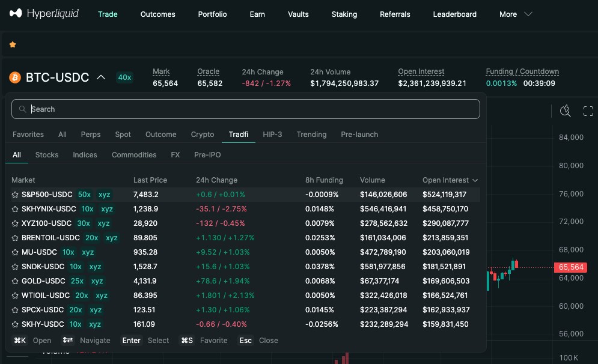Viewport: 598px width, 364px height.
Task: Switch to HIP-3 tab
Action: tap(272, 134)
